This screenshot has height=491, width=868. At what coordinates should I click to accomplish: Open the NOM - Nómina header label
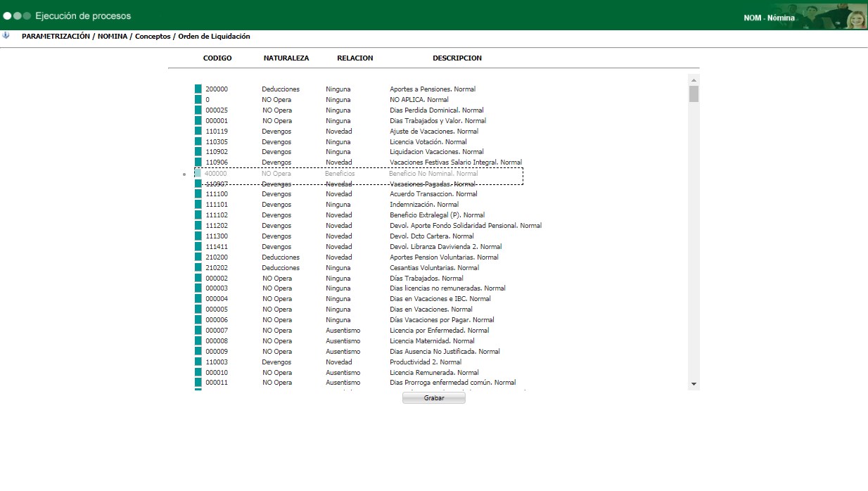click(769, 18)
